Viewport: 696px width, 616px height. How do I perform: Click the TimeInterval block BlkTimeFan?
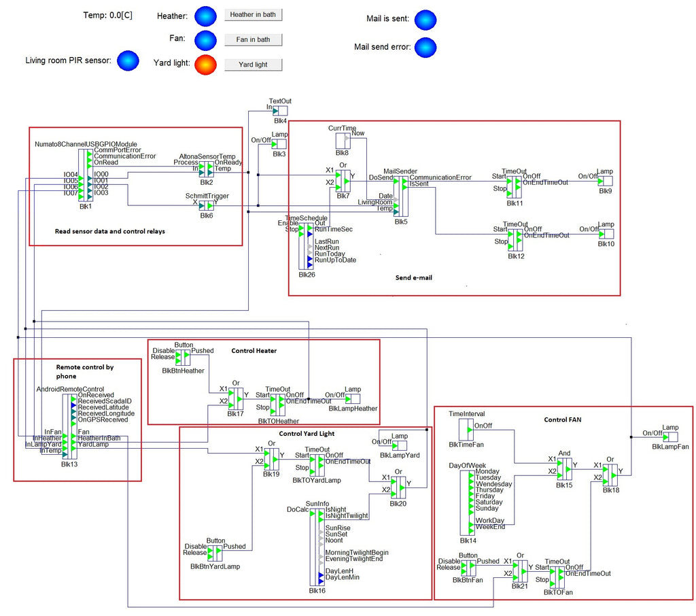(466, 429)
